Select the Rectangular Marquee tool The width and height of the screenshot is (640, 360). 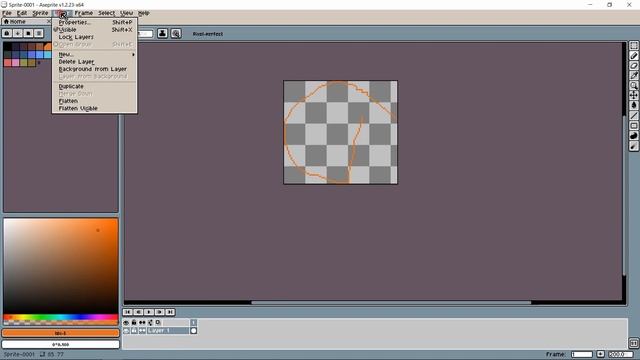[x=633, y=46]
